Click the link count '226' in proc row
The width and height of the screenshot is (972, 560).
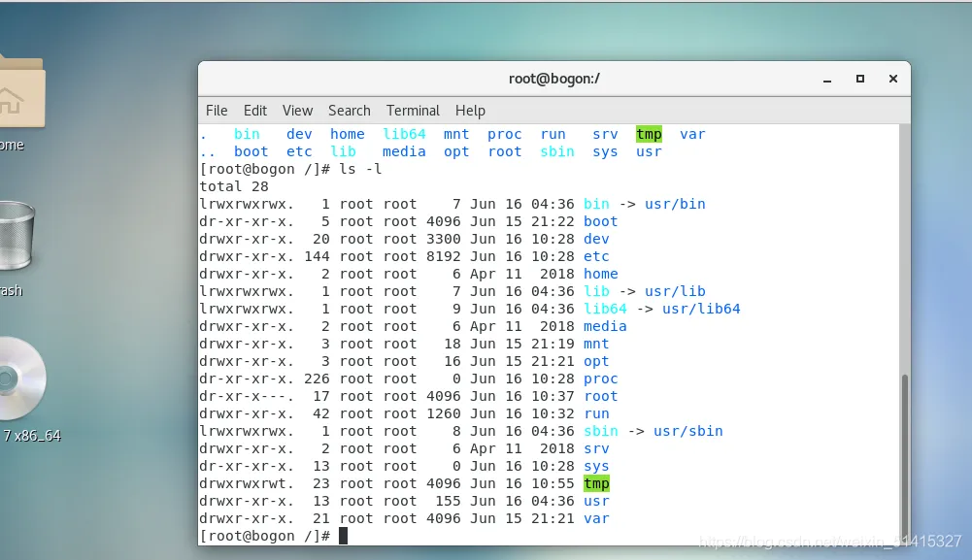(x=317, y=379)
